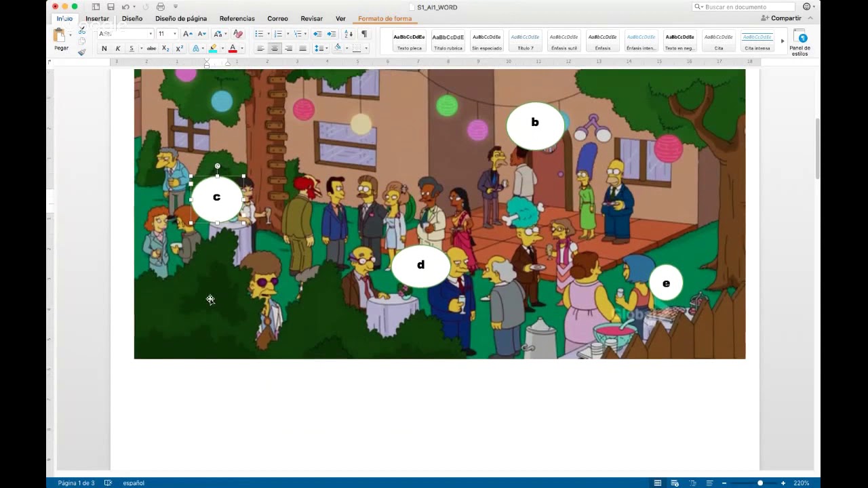Apply text highlight color marker
Image resolution: width=868 pixels, height=488 pixels.
(213, 49)
